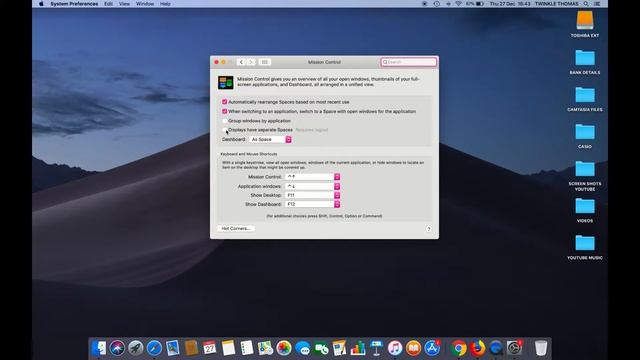640x360 pixels.
Task: Open Spotlight search in menu bar
Action: [x=586, y=4]
